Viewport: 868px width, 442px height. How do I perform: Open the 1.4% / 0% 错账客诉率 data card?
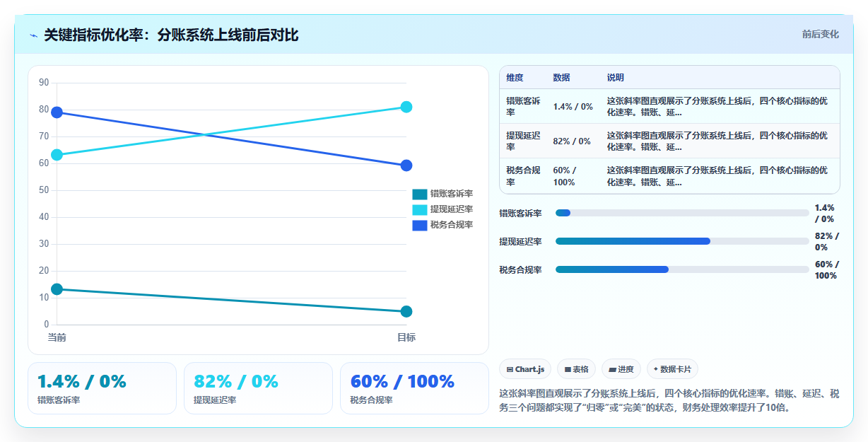click(102, 388)
